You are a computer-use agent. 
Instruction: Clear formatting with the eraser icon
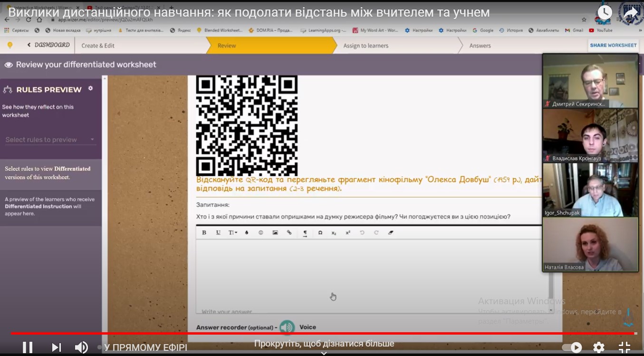(x=391, y=232)
